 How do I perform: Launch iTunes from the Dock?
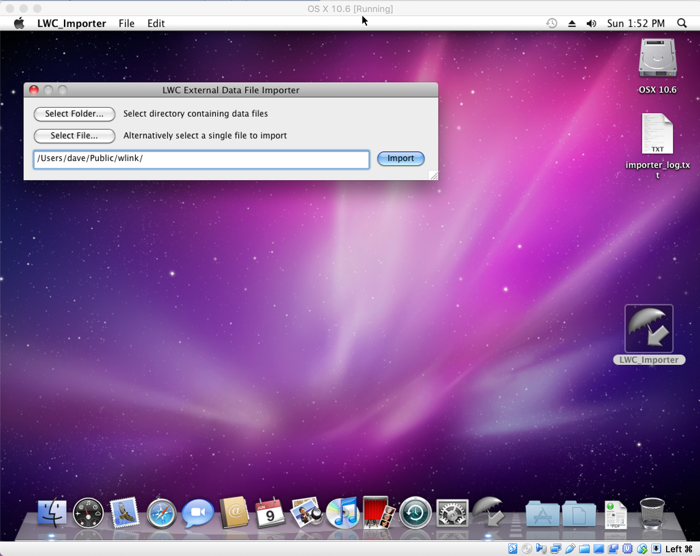point(342,513)
